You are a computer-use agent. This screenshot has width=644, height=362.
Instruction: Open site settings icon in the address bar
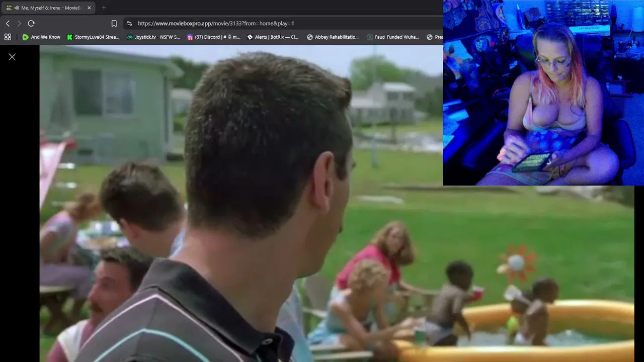(129, 24)
